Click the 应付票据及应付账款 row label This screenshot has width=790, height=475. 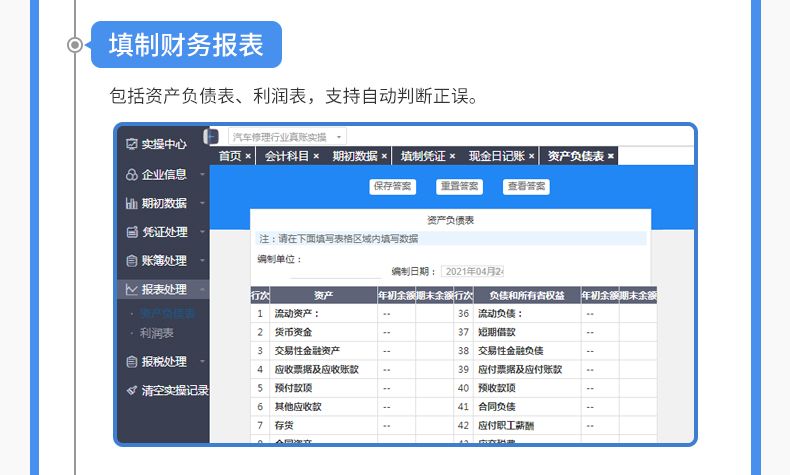click(520, 369)
